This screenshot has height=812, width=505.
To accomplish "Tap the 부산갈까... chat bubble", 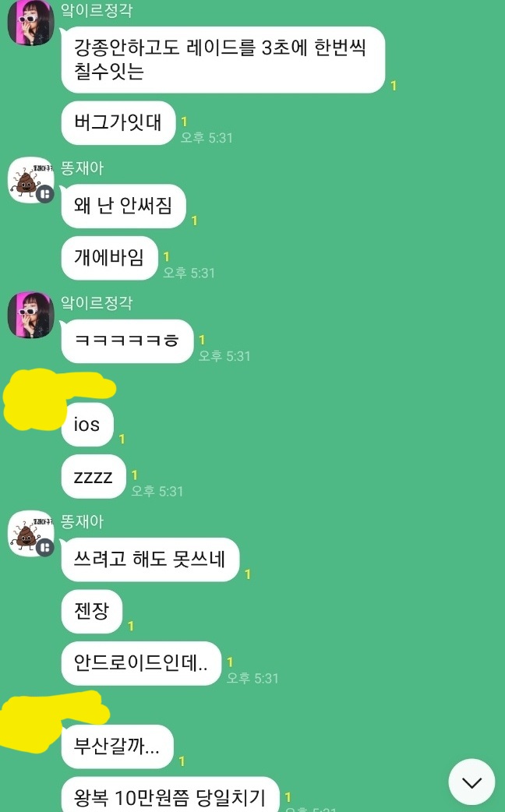I will [117, 747].
